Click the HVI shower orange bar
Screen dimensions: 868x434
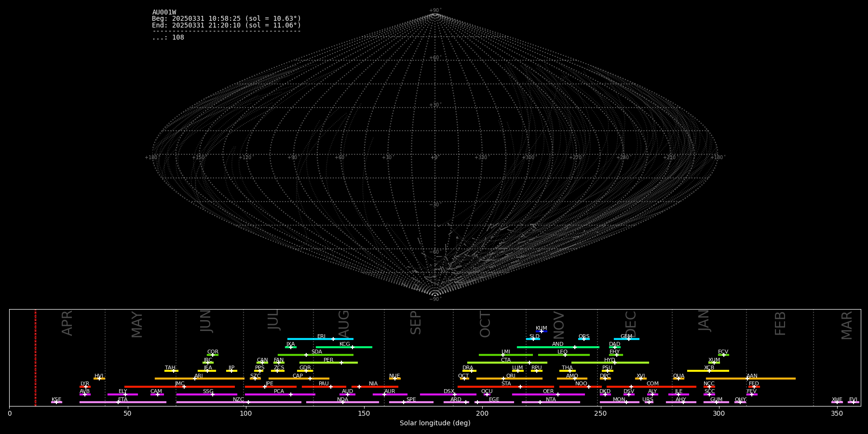point(99,379)
